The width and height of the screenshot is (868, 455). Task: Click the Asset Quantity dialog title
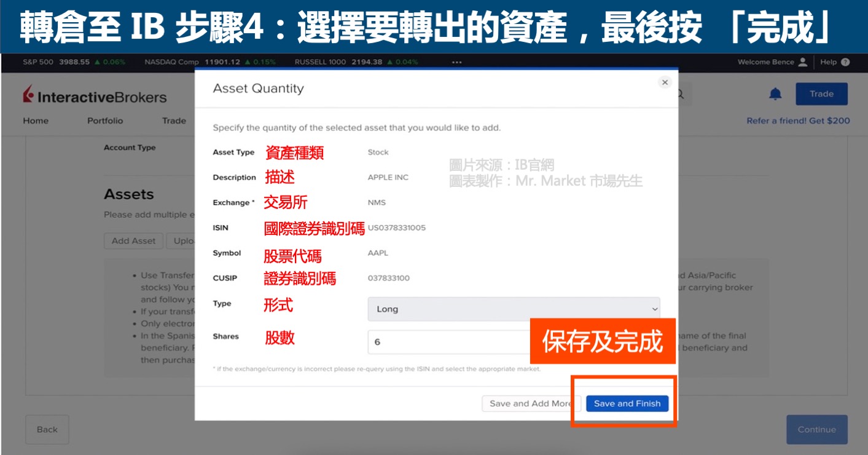coord(258,89)
